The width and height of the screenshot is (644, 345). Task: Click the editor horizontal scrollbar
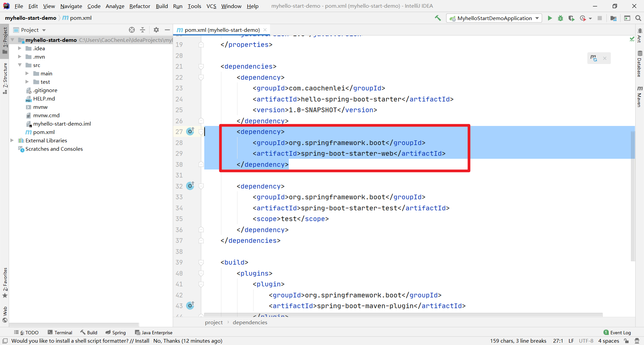[x=403, y=315]
